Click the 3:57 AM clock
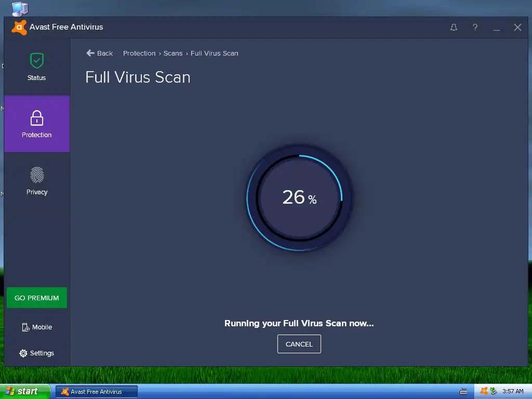 pyautogui.click(x=513, y=391)
